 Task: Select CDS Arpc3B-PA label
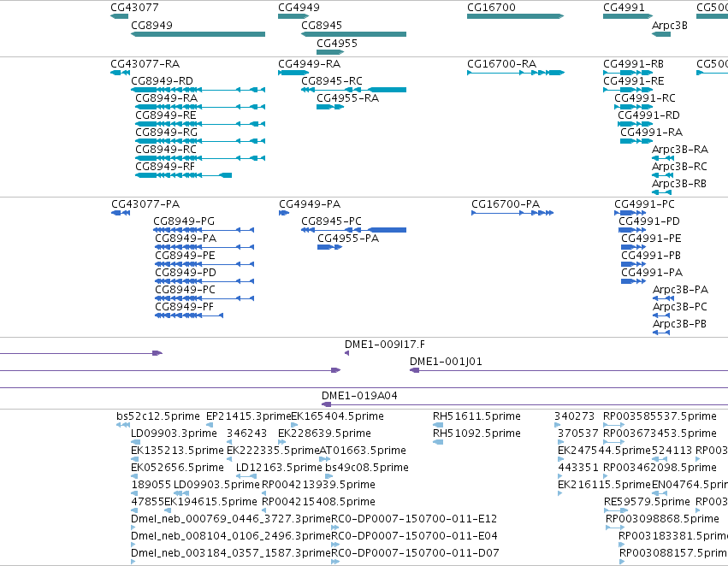pos(681,291)
